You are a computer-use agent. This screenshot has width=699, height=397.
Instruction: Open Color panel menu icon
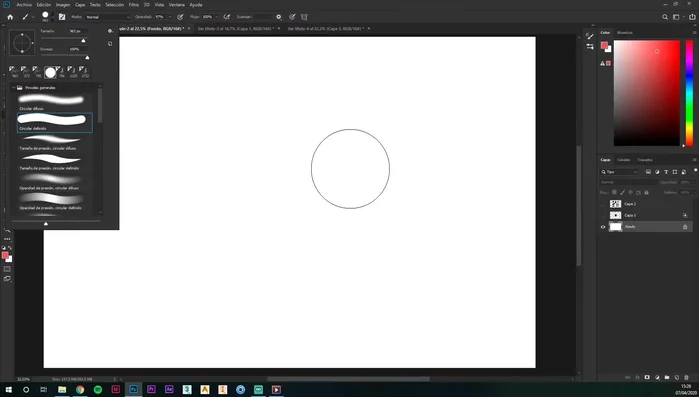click(694, 33)
